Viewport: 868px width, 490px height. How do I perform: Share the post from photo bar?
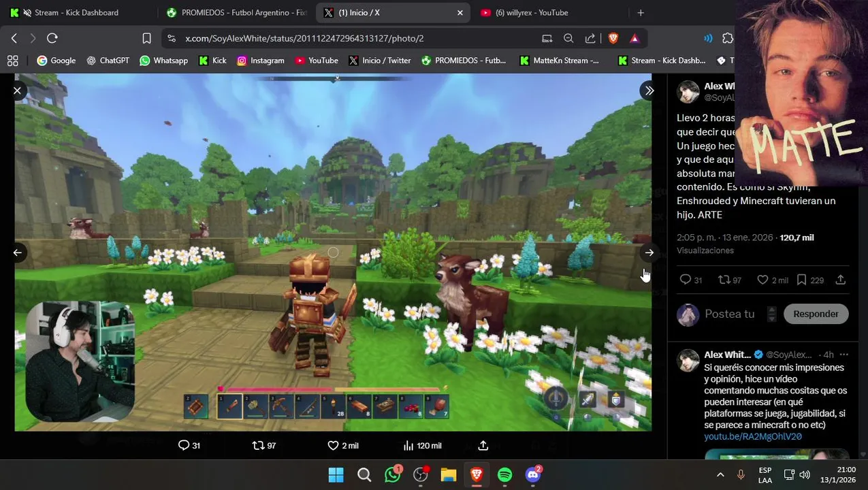tap(483, 445)
